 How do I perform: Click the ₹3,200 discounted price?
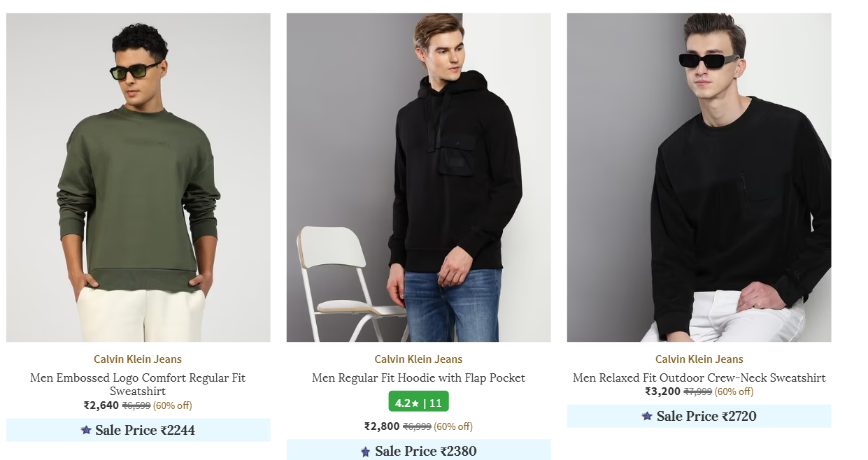point(662,391)
